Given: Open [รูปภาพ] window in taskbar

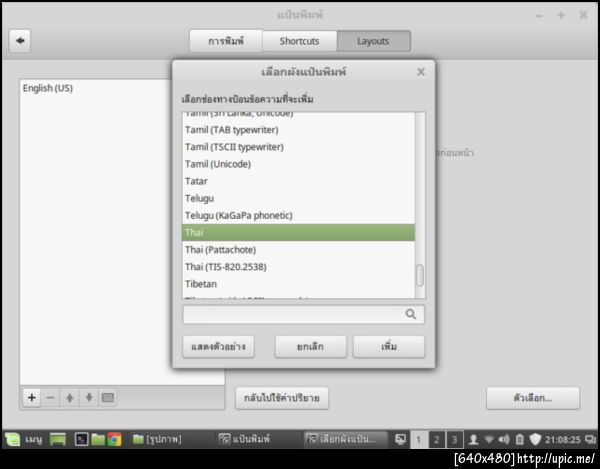Looking at the screenshot, I should [x=158, y=439].
